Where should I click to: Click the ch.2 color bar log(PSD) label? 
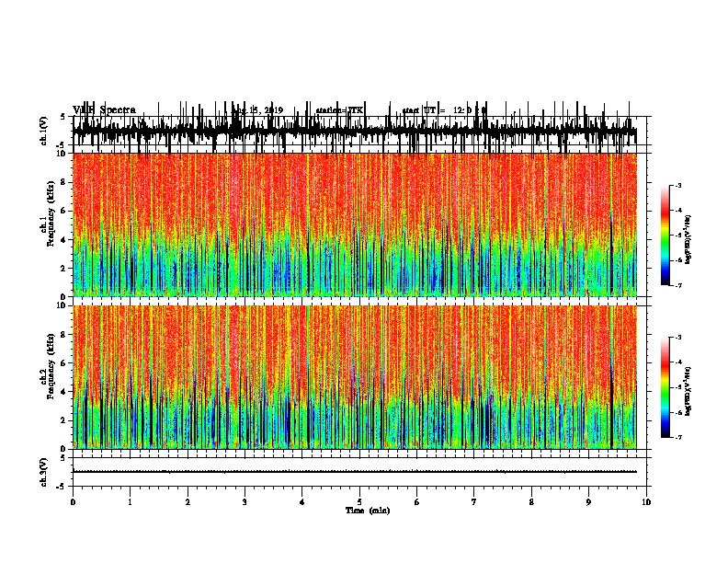(688, 391)
